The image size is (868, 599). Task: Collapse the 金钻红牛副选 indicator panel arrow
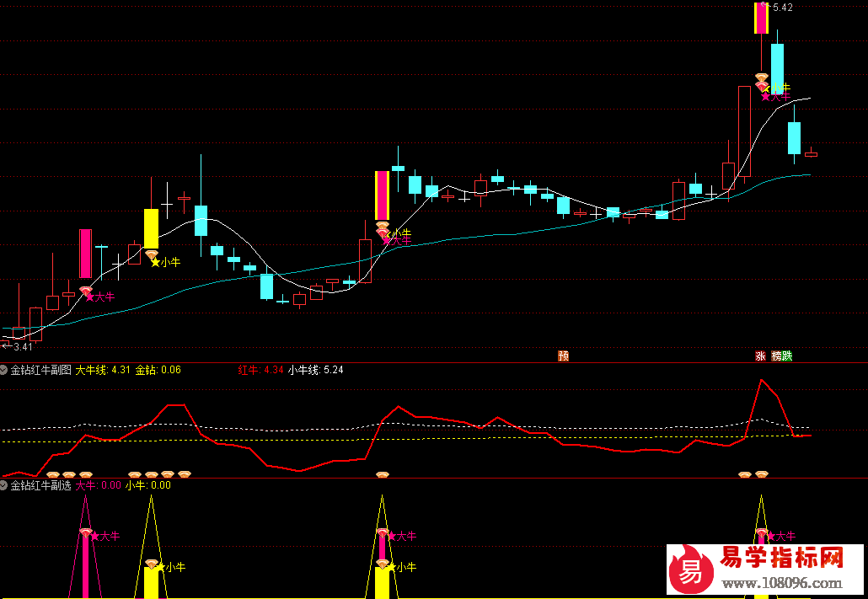tap(4, 485)
